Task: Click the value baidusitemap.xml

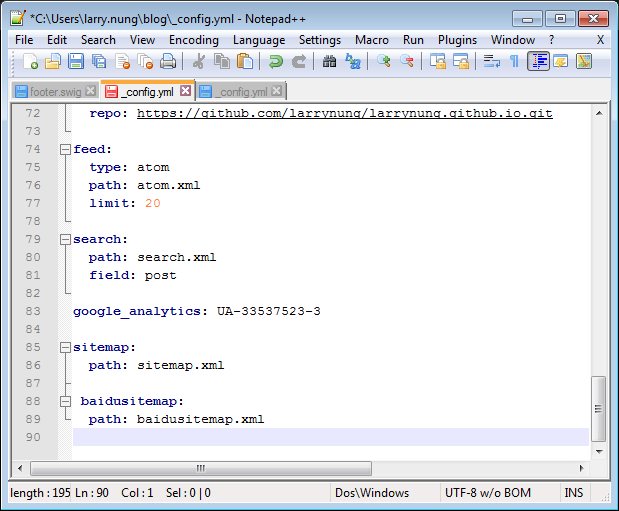Action: [x=201, y=419]
